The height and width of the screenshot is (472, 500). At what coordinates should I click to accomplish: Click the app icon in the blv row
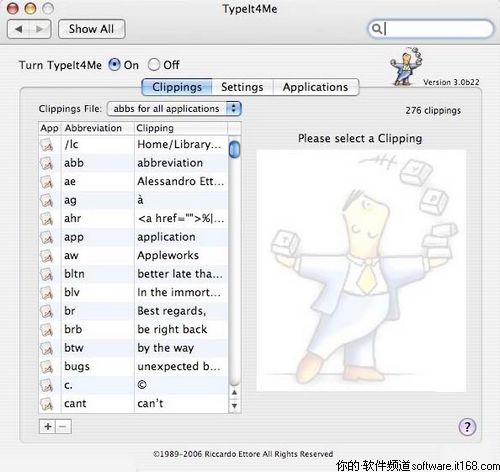[47, 293]
